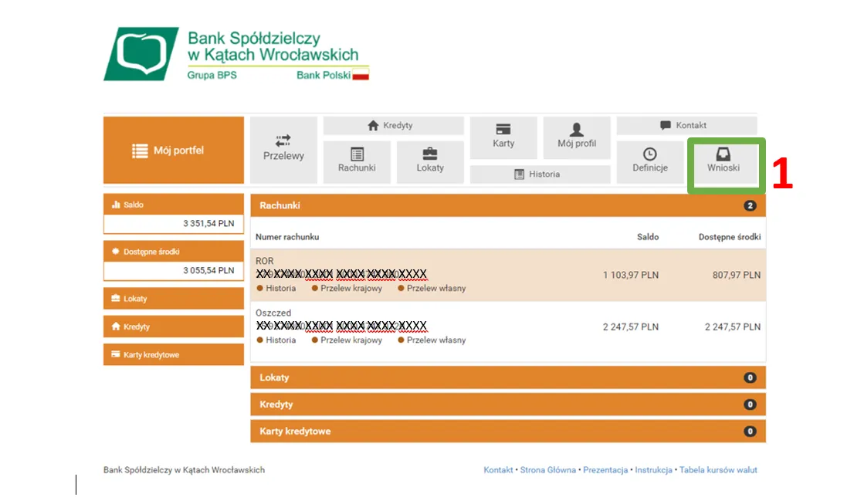Open Definicje clock tile
The height and width of the screenshot is (504, 854).
coord(649,161)
